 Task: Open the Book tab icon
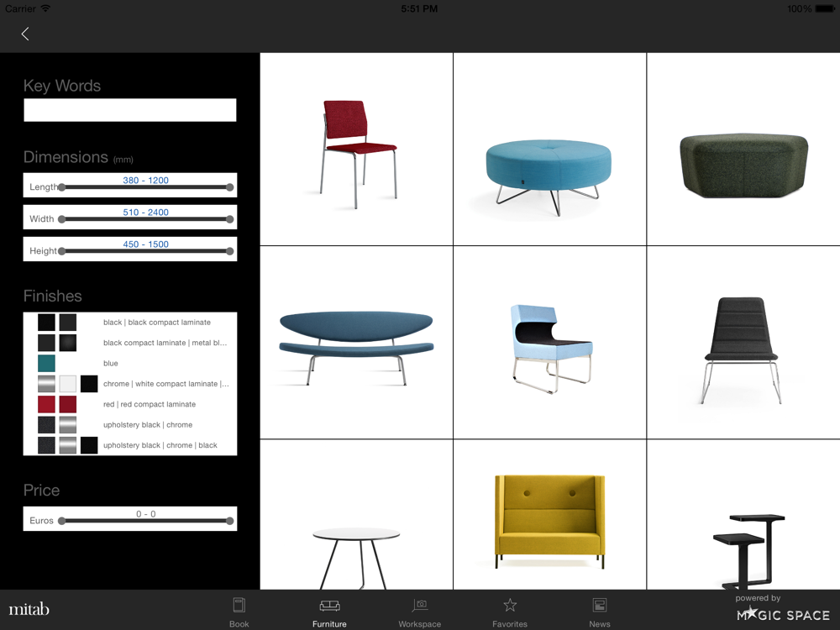pyautogui.click(x=239, y=606)
